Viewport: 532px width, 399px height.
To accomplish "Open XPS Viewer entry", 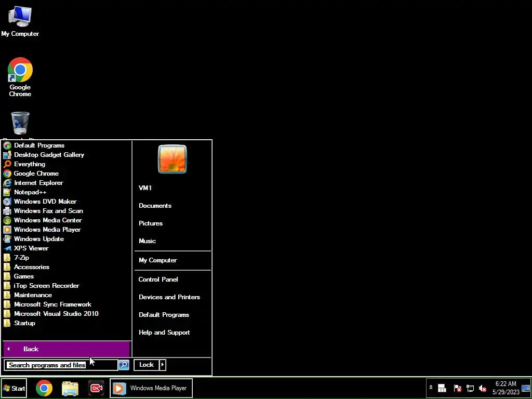I will [67, 248].
